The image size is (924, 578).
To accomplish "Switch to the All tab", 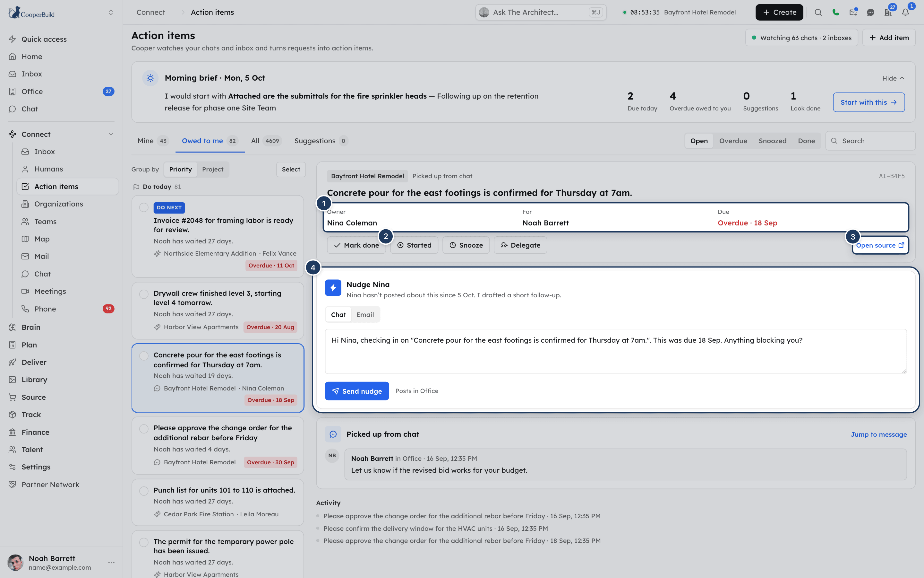I will click(x=266, y=141).
